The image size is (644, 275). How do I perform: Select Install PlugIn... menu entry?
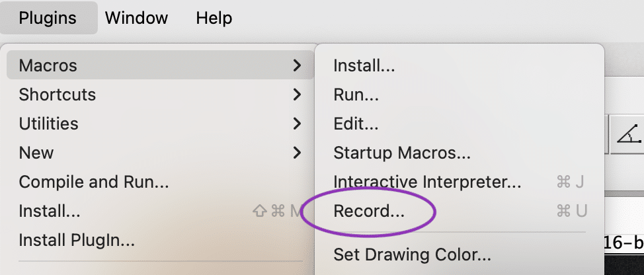[77, 240]
